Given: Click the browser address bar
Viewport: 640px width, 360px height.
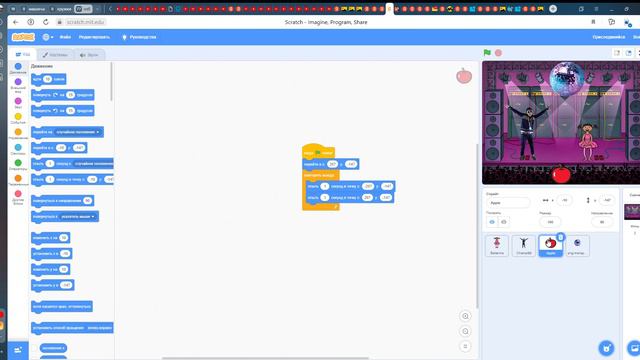Looking at the screenshot, I should [85, 22].
